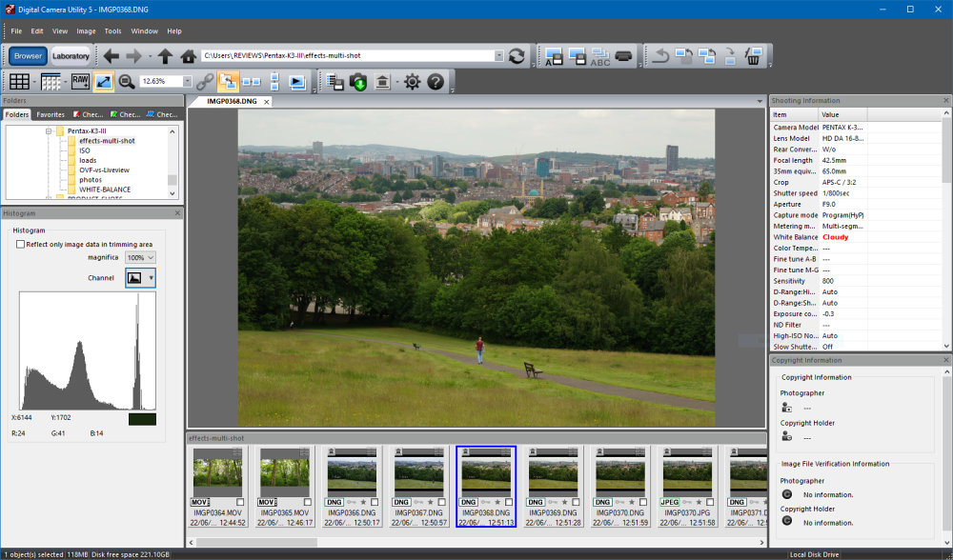953x560 pixels.
Task: Open the 12.63% zoom level dropdown
Action: pos(187,81)
